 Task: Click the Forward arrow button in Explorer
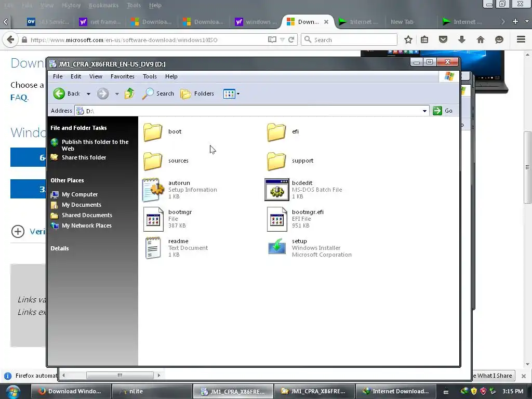click(x=103, y=94)
